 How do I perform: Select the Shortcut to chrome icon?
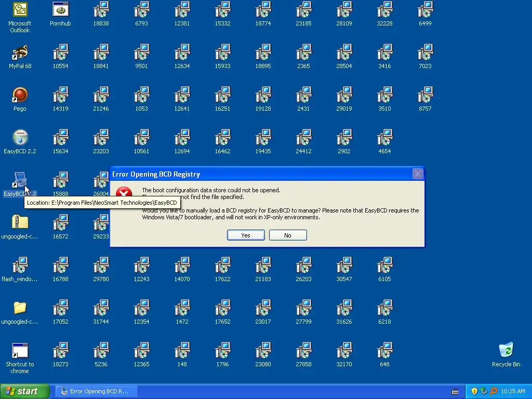[x=20, y=351]
